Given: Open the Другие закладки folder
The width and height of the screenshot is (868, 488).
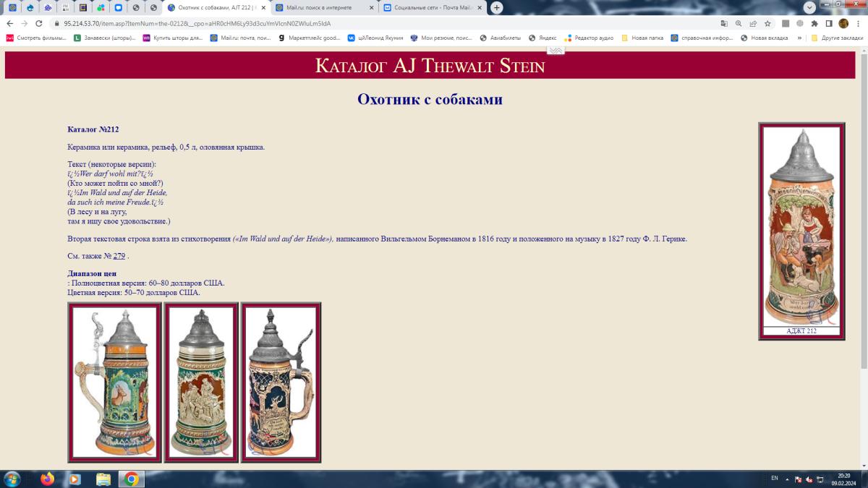Looking at the screenshot, I should [x=837, y=38].
